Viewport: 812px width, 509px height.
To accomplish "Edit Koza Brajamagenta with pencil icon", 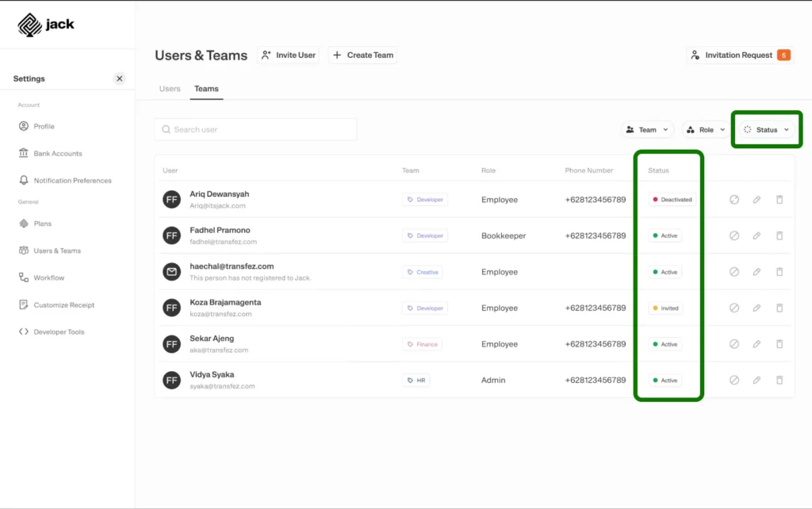I will pos(756,308).
